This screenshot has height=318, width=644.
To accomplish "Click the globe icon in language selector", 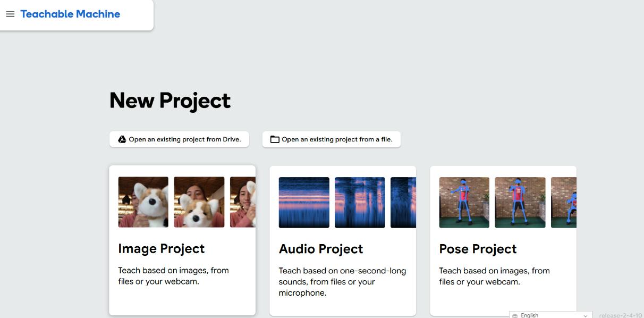I will pos(515,315).
